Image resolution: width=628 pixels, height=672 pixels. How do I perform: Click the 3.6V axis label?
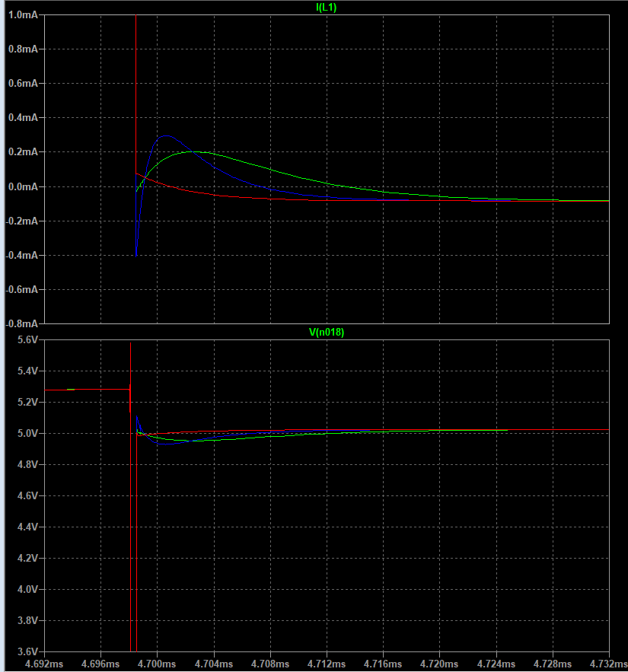27,651
